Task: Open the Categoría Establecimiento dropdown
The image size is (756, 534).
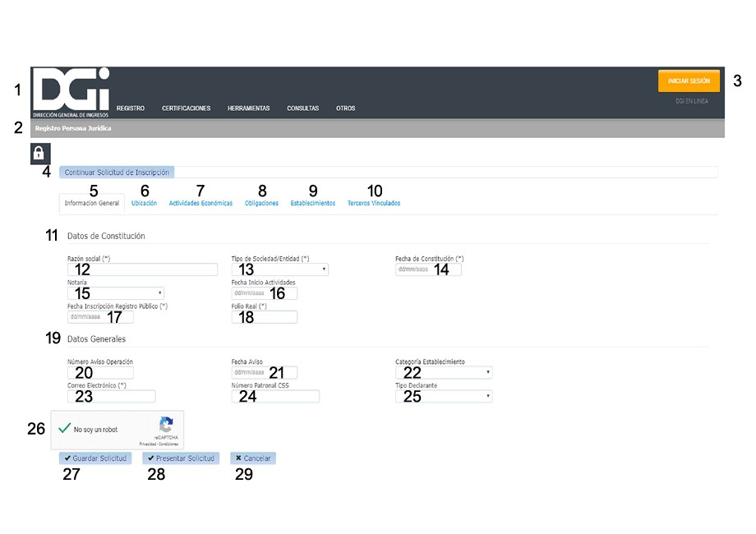Action: 444,372
